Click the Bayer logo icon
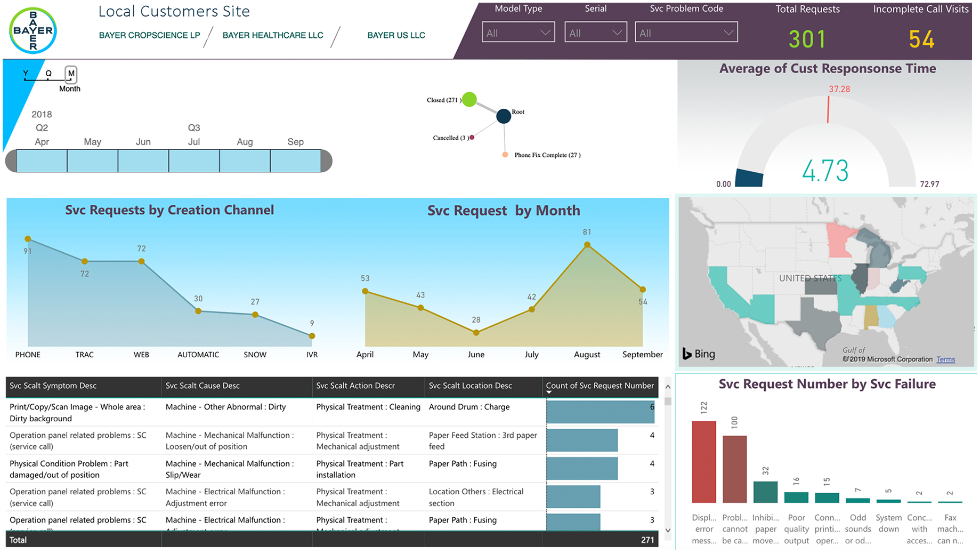 pos(33,31)
